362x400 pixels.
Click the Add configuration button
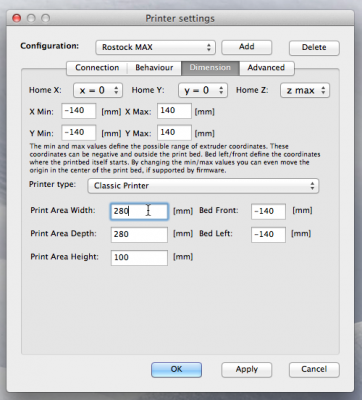pos(247,47)
